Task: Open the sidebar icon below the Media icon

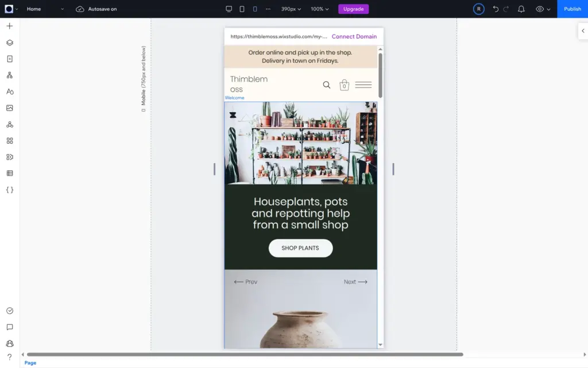Action: [x=10, y=124]
